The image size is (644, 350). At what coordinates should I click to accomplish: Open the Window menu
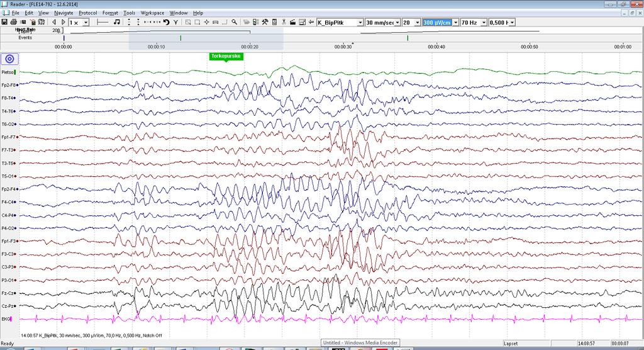point(179,13)
